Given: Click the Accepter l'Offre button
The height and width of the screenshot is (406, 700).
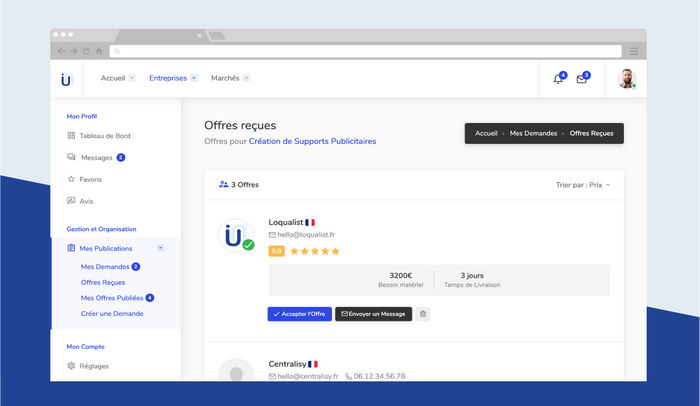Looking at the screenshot, I should tap(300, 314).
